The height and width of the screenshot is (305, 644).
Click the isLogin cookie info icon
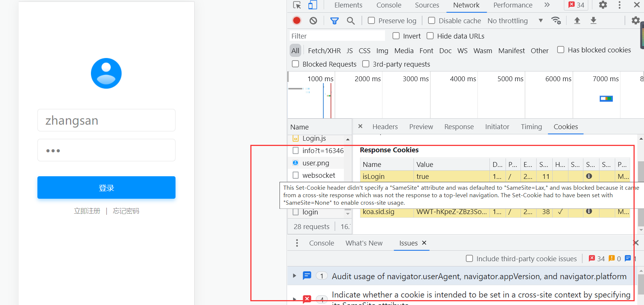point(589,176)
